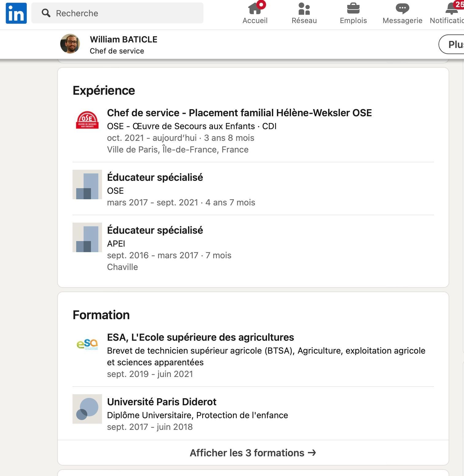464x476 pixels.
Task: Click William BATICLE name in sticky header
Action: 124,40
